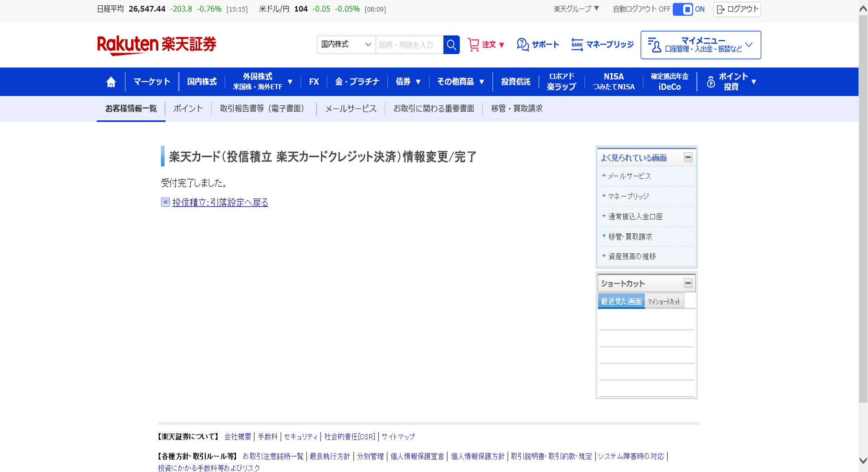Click the Money Bridge bank icon
868x472 pixels.
pyautogui.click(x=577, y=45)
